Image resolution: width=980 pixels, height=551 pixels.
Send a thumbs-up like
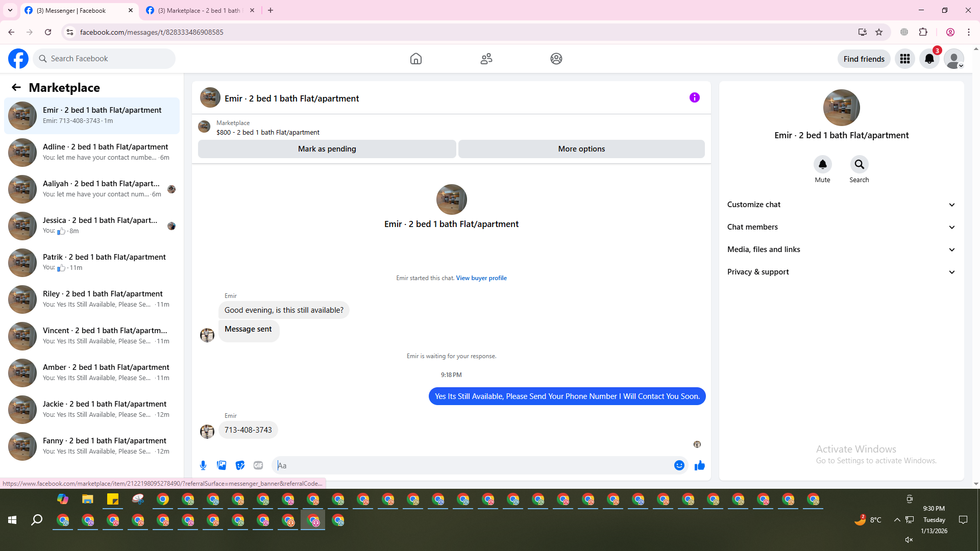[x=699, y=465]
